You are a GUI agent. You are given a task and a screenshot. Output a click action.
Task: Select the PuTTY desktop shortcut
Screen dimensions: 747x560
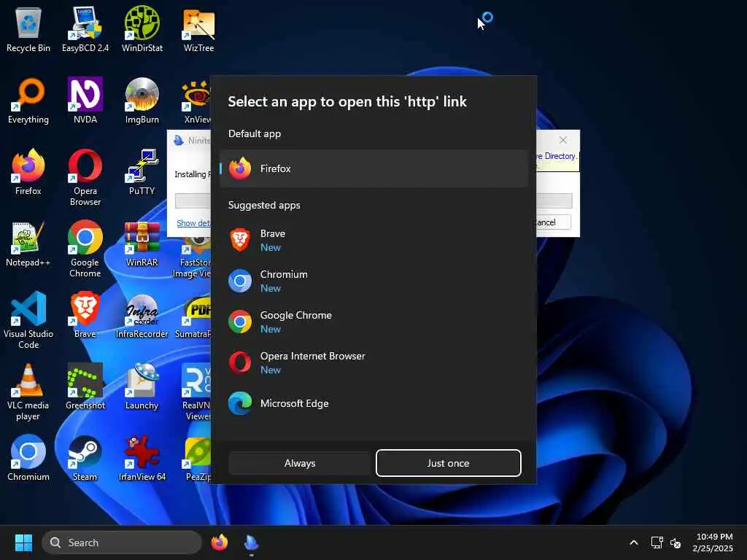(142, 172)
